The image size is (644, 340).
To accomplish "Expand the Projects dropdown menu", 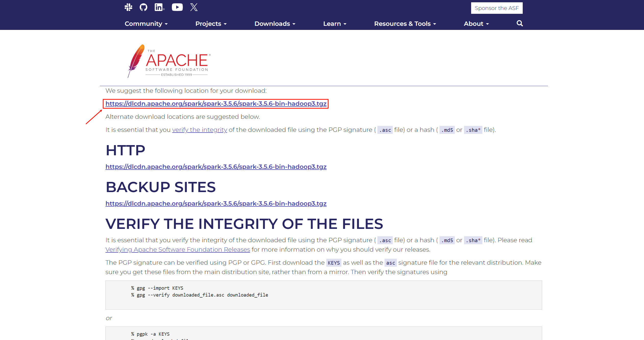I will (x=211, y=24).
